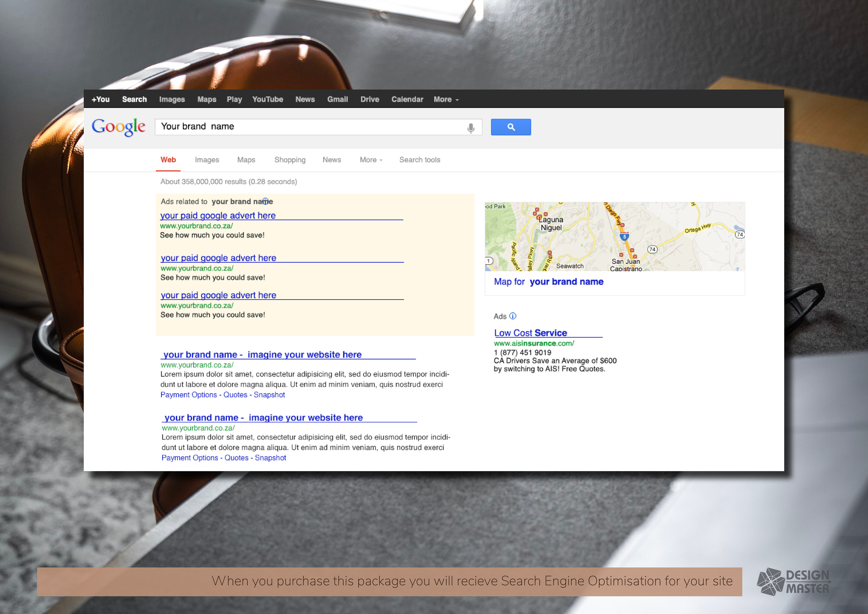Click the Design Master logo
Viewport: 868px width, 614px height.
tap(793, 582)
